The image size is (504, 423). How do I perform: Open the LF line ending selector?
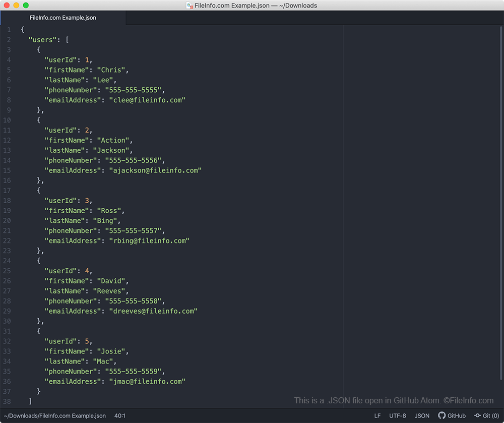tap(377, 416)
